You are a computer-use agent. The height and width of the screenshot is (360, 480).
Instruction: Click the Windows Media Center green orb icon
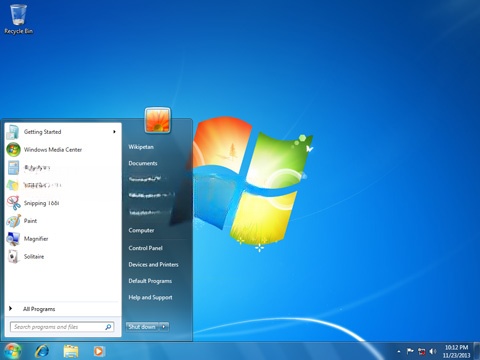pos(13,150)
